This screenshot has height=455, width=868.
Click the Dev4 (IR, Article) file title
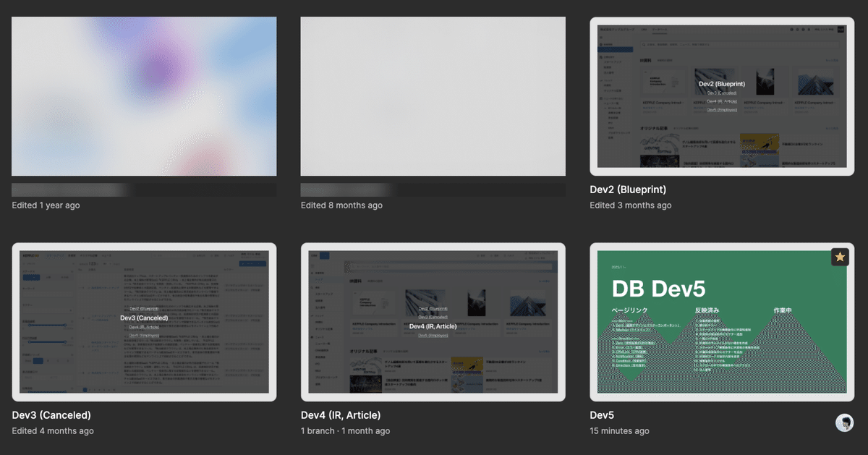(x=341, y=415)
